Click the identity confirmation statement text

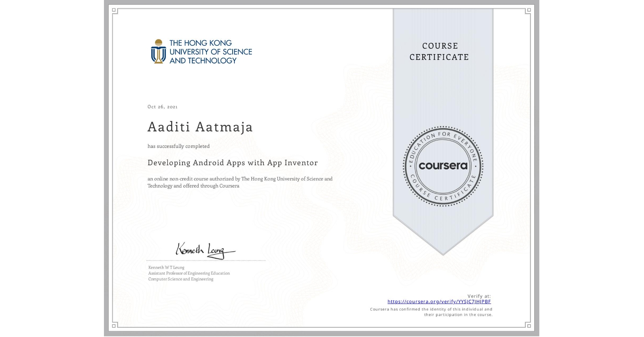point(431,312)
